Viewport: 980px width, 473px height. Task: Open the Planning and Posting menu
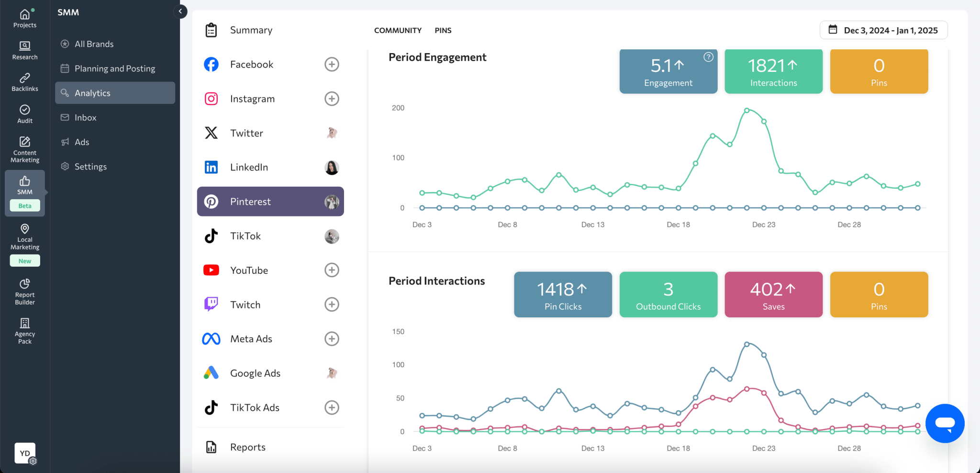click(x=114, y=68)
